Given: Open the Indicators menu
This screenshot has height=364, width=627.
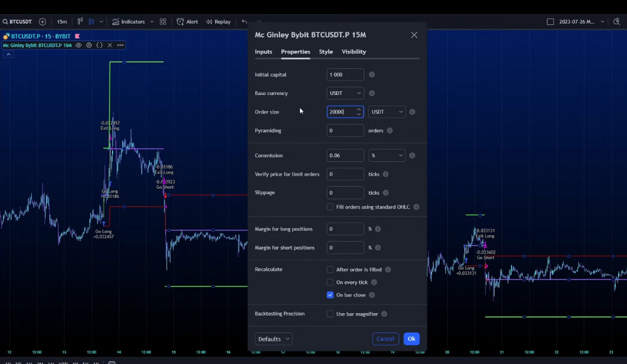Looking at the screenshot, I should click(x=128, y=21).
